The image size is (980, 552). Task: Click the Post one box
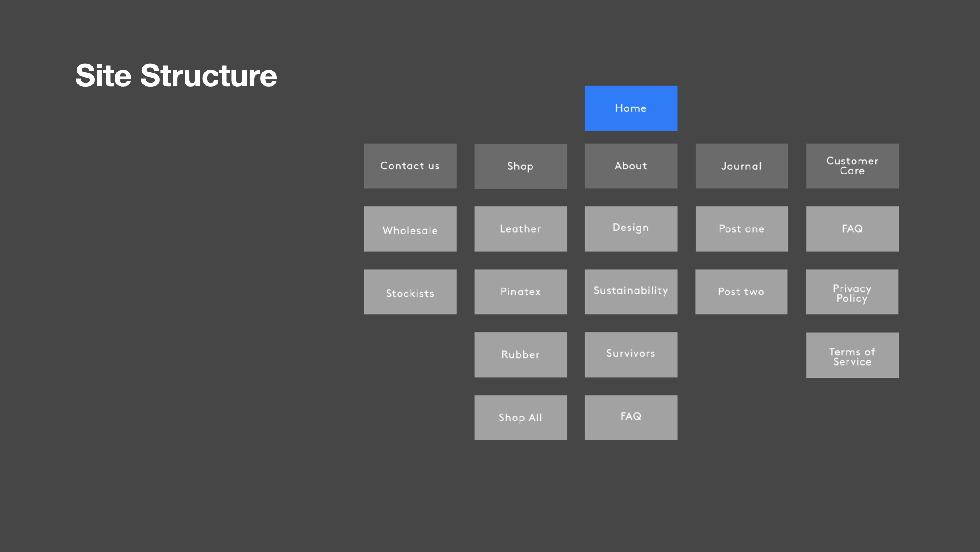742,229
